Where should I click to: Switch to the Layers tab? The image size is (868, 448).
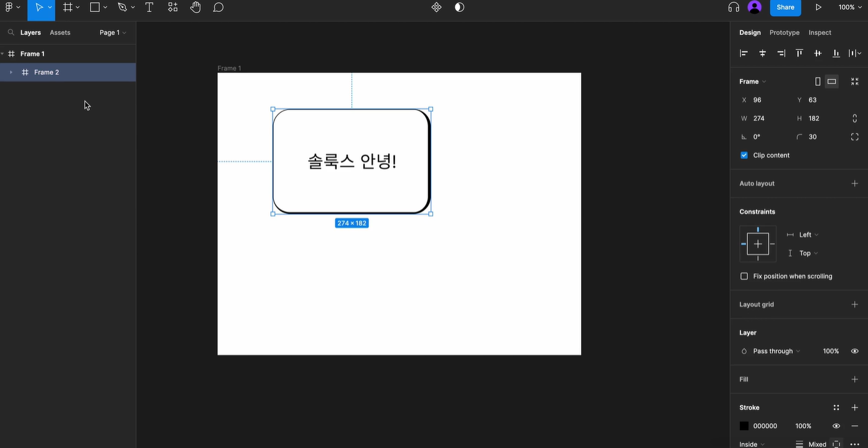30,32
